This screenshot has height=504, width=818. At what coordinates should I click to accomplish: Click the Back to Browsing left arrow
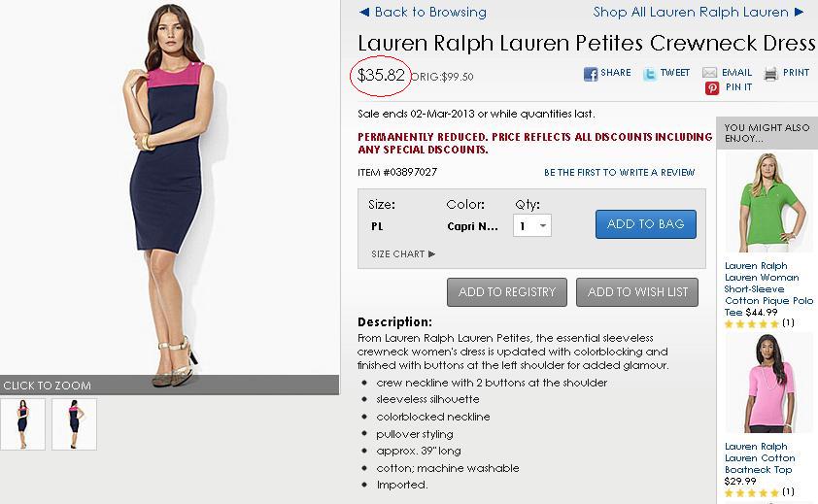pyautogui.click(x=364, y=13)
